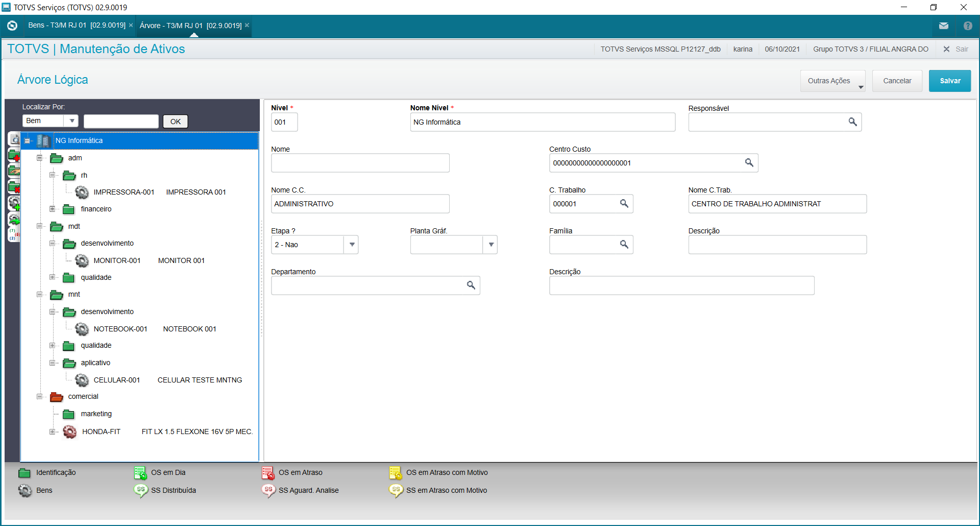Close the Bens tab with its X

[131, 25]
